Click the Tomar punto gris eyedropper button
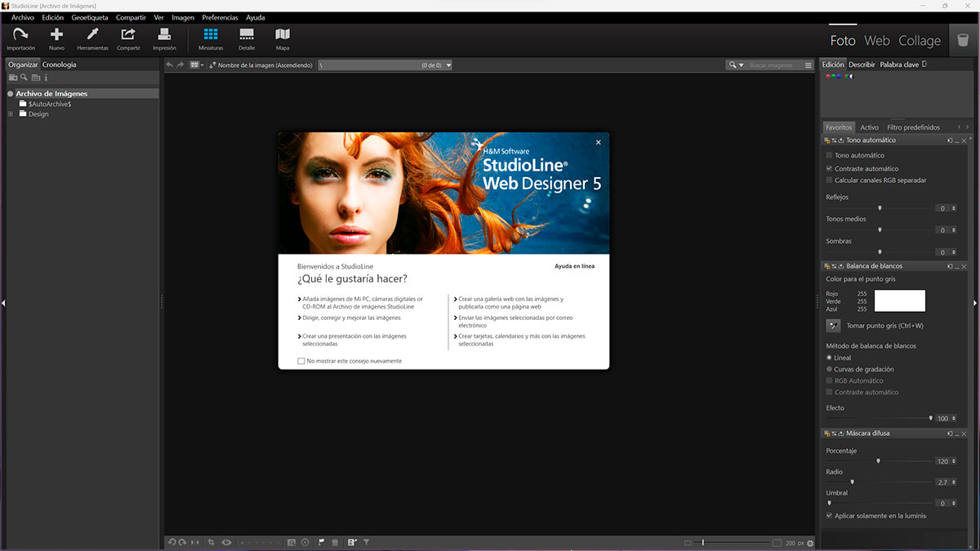Image resolution: width=980 pixels, height=551 pixels. point(833,326)
